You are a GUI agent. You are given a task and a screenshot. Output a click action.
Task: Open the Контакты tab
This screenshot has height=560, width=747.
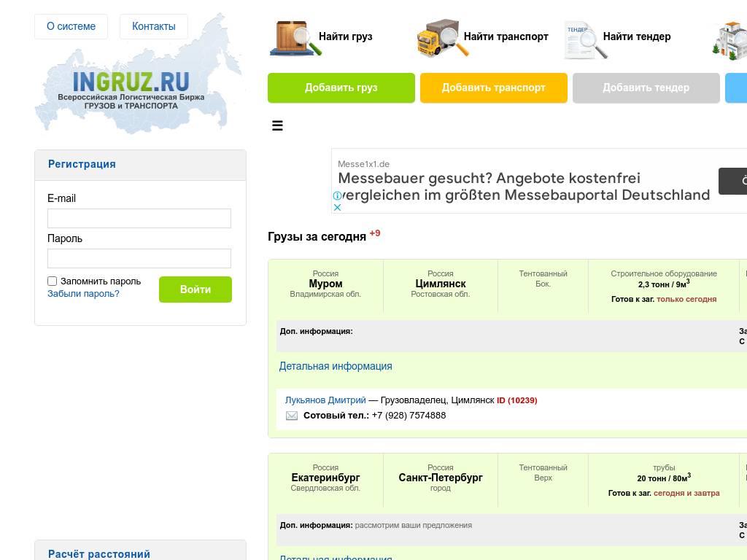click(153, 26)
